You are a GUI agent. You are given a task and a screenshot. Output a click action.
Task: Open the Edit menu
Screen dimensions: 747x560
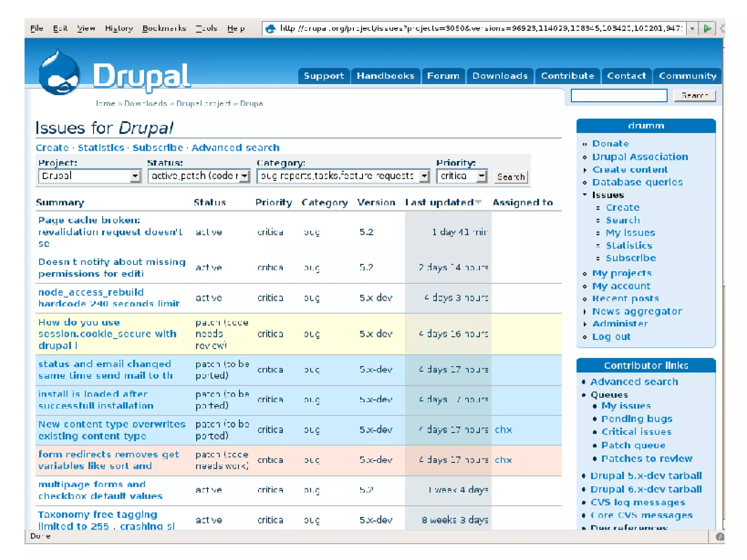point(60,28)
